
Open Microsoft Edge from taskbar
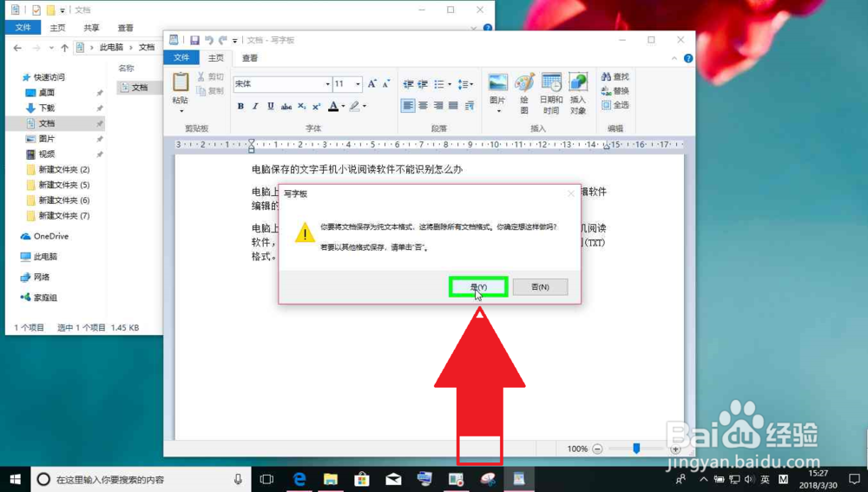299,479
